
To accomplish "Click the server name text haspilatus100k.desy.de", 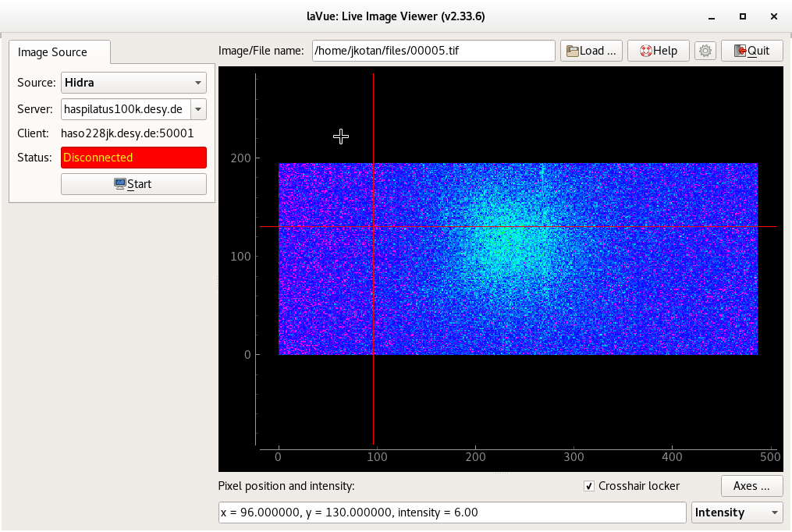I will tap(123, 109).
